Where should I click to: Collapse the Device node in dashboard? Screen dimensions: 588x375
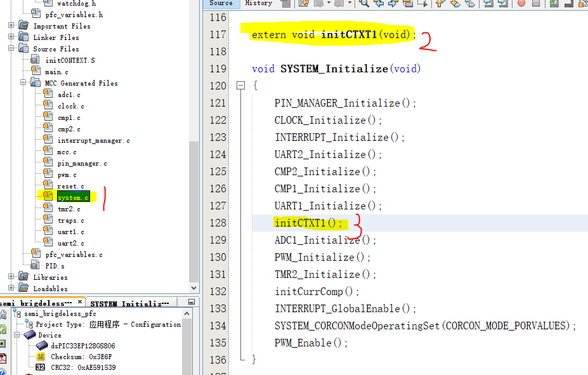pyautogui.click(x=16, y=335)
